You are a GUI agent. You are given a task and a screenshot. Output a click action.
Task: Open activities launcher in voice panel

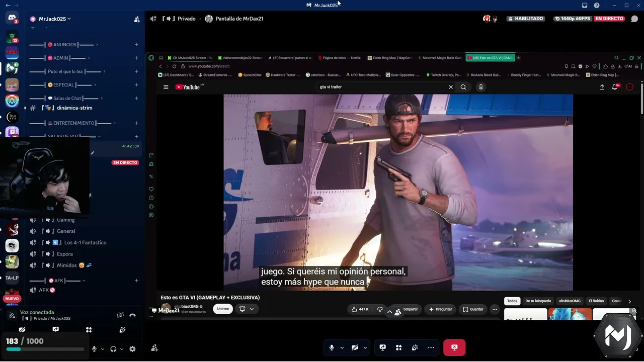(x=89, y=330)
